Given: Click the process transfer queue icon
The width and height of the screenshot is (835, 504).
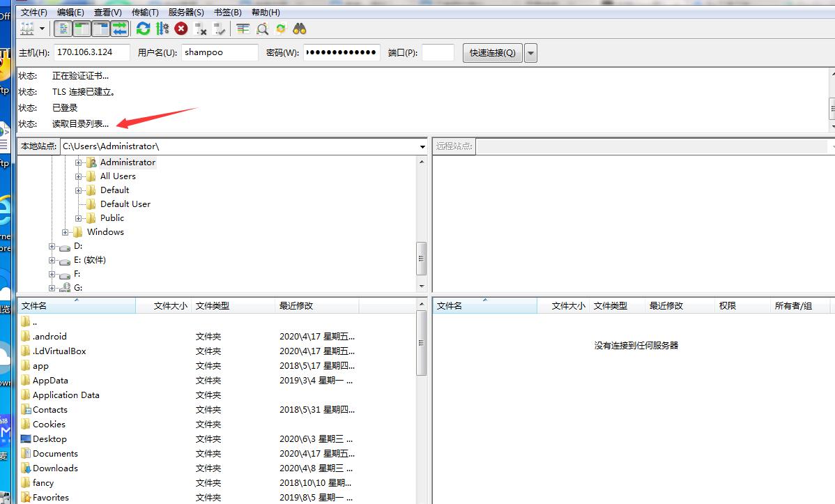Looking at the screenshot, I should (162, 29).
